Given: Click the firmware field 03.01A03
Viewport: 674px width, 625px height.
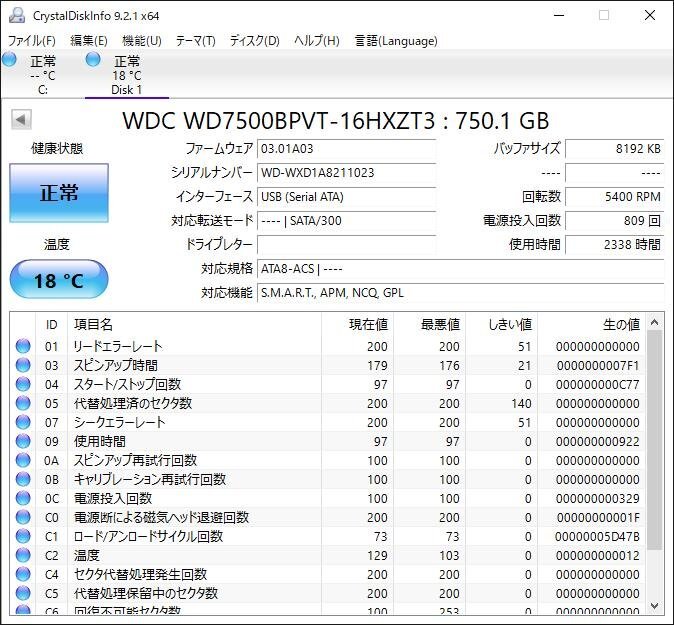Looking at the screenshot, I should (346, 149).
